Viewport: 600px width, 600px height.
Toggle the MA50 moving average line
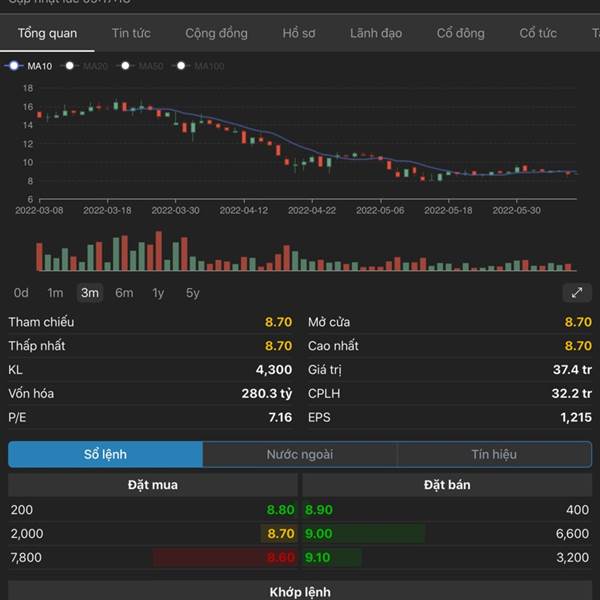tap(142, 66)
